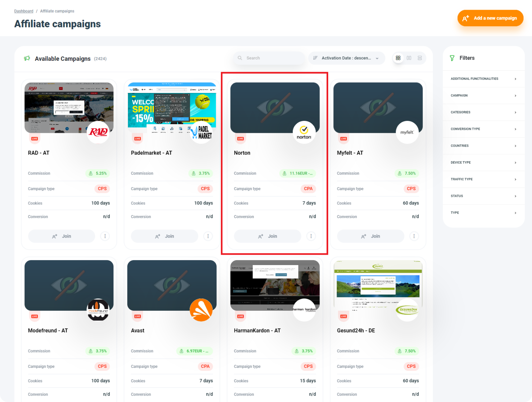Click the search magnifier icon

240,58
